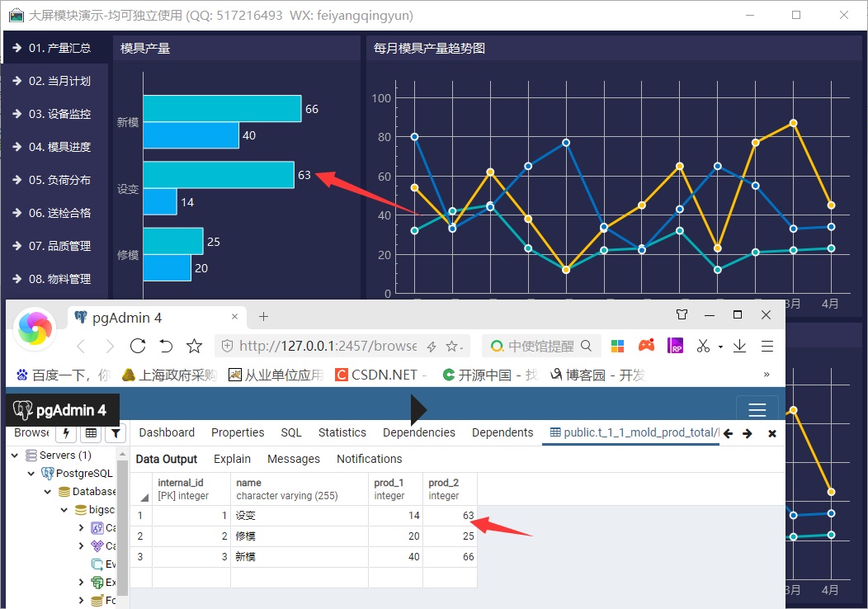Click the scissors screenshot tool icon
This screenshot has width=868, height=609.
(703, 346)
